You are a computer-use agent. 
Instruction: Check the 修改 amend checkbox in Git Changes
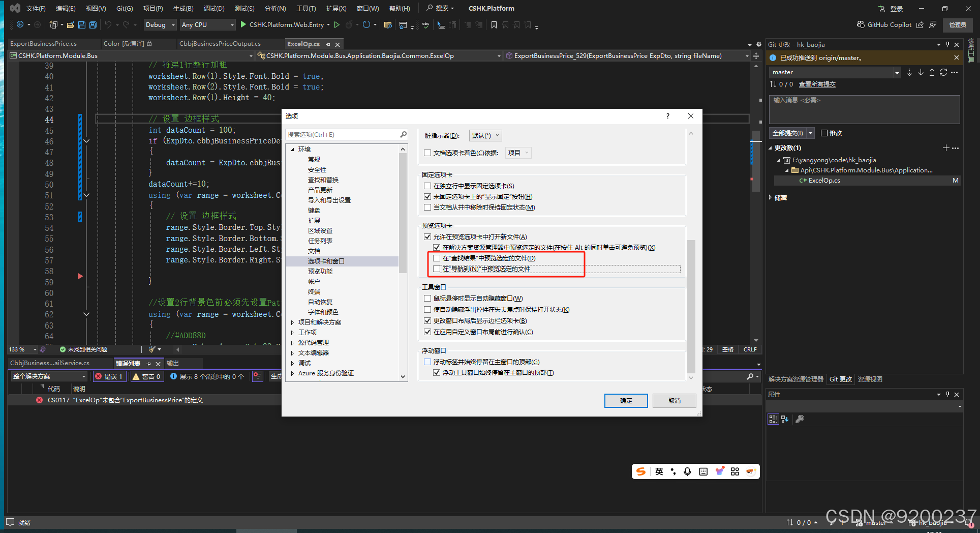[x=824, y=133]
